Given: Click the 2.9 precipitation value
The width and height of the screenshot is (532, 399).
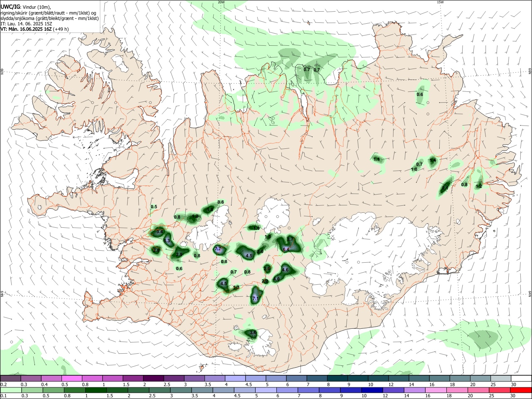Looking at the screenshot, I should point(180,254).
